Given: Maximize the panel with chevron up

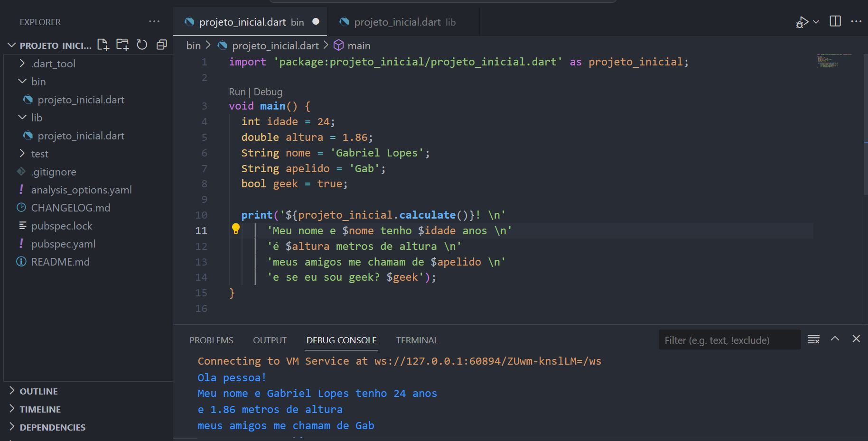Looking at the screenshot, I should coord(835,339).
